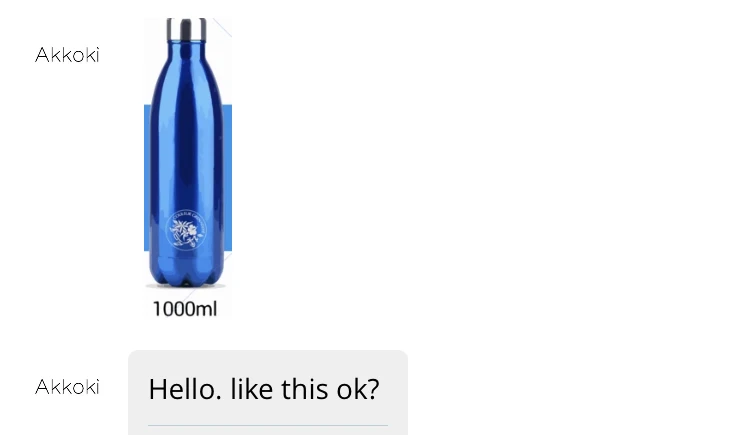Select the 'Hello. like this ok?' message bubble
Viewport: 750px width, 435px height.
click(268, 392)
